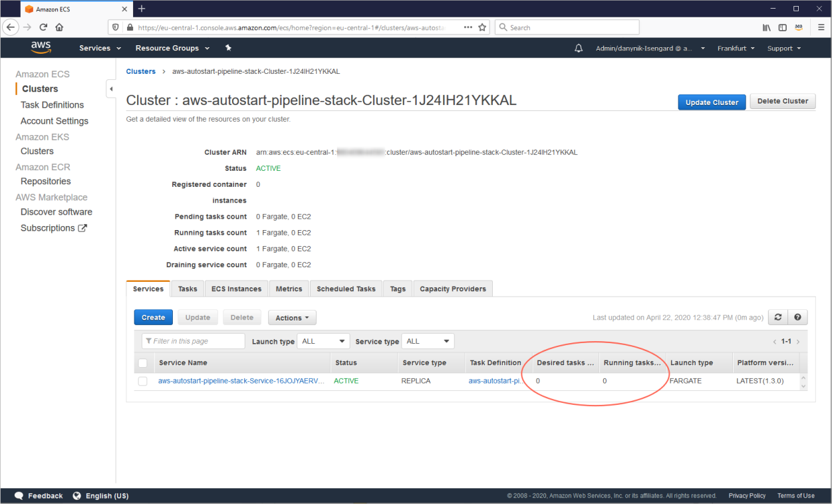Bookmark this page with star icon

click(482, 27)
